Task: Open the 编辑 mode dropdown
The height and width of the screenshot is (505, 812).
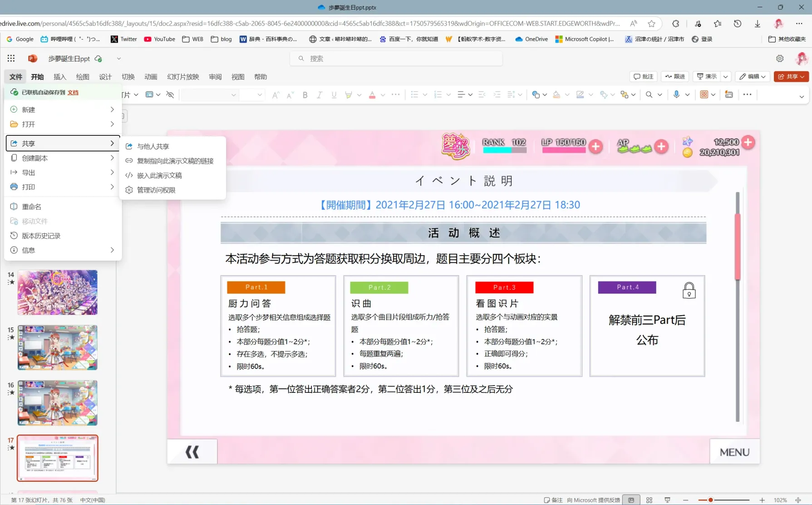Action: (753, 76)
